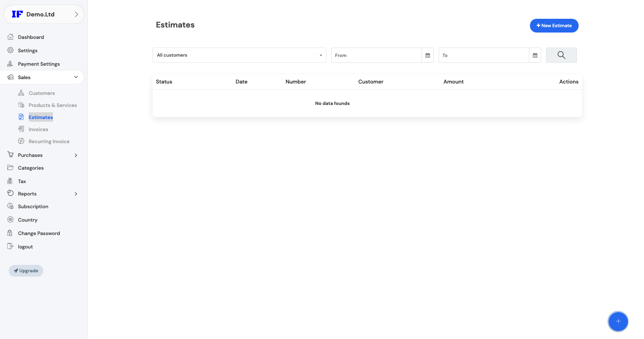
Task: Click the From date input field
Action: [x=376, y=55]
